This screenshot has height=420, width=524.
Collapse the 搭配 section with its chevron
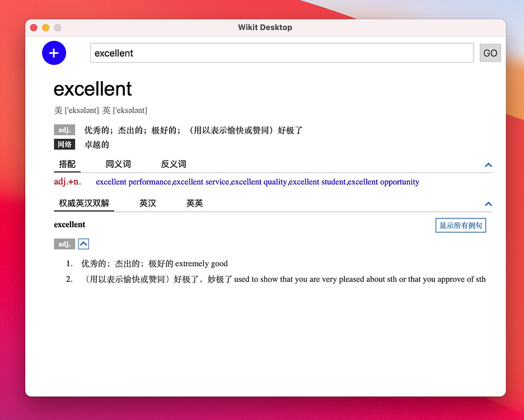pos(488,165)
